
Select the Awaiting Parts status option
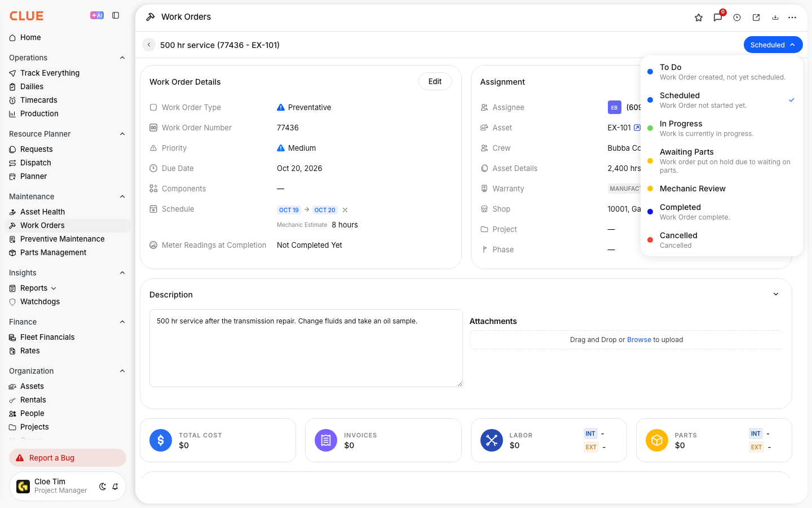[x=722, y=161]
